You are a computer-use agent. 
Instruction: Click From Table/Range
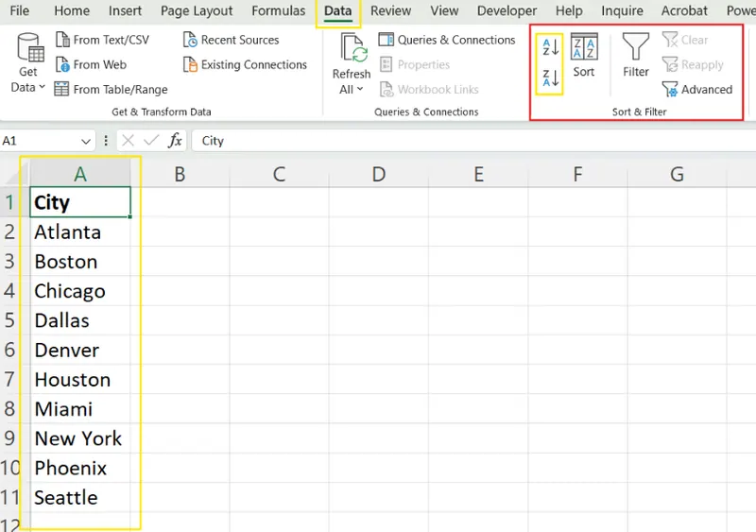(111, 89)
